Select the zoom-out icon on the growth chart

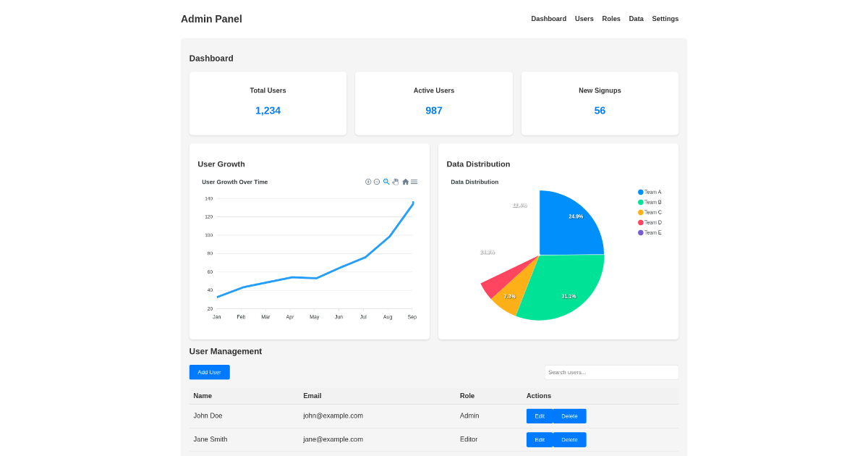click(x=376, y=182)
